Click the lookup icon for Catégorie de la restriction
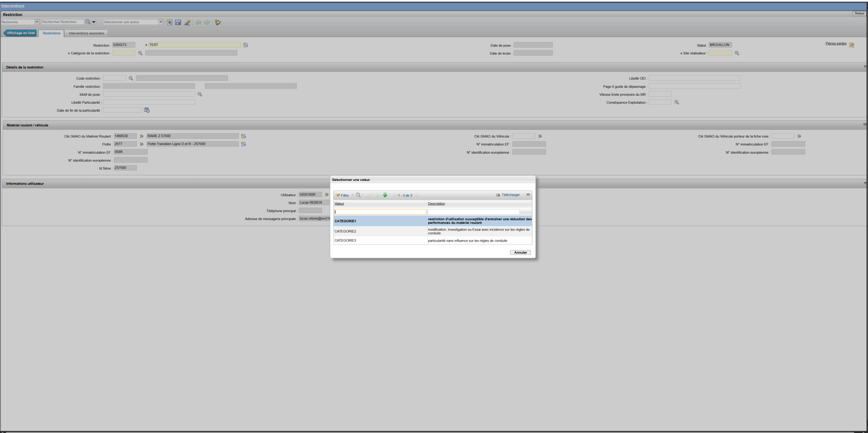Screen dimensions: 868x433 [x=141, y=53]
